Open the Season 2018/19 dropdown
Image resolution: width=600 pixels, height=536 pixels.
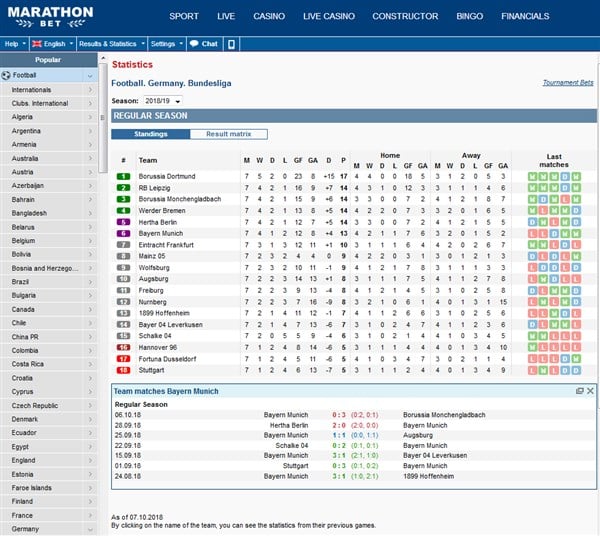coord(163,101)
